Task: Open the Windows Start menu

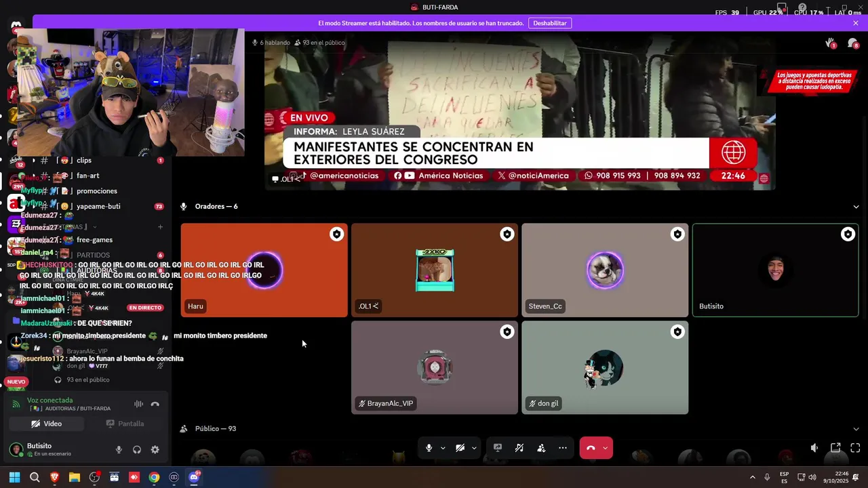Action: [x=14, y=477]
